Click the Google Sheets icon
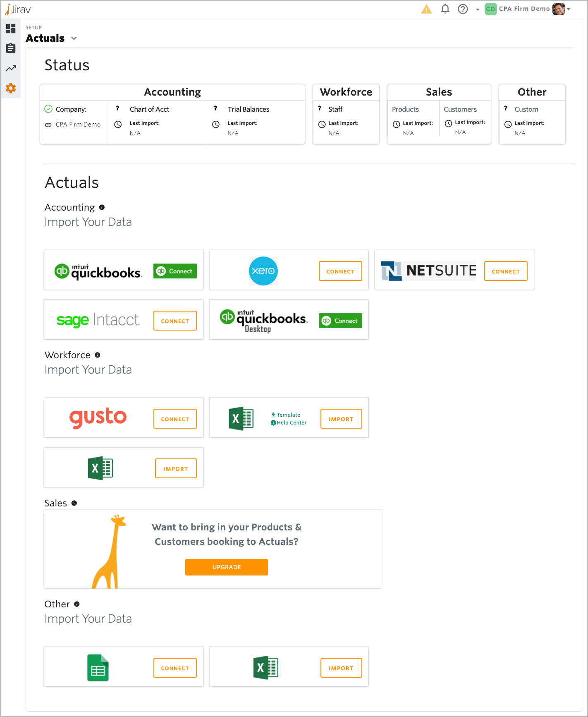 point(98,667)
